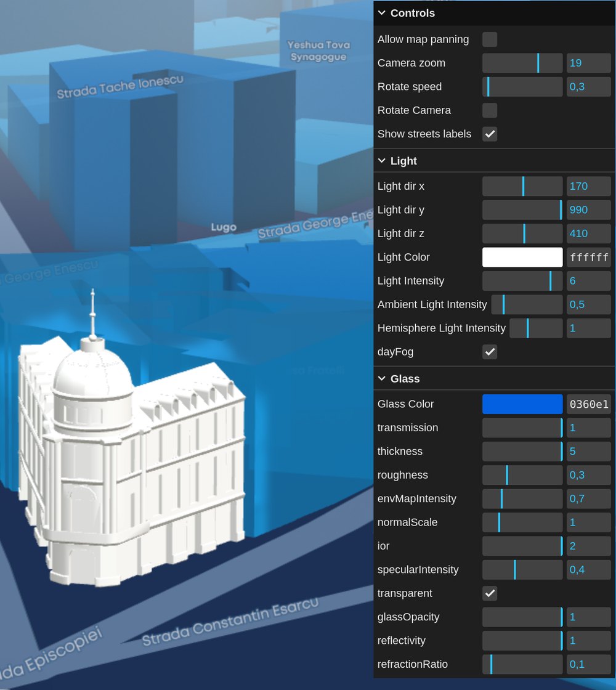
Task: Focus the envMapIntensity value field 0,7
Action: point(589,499)
